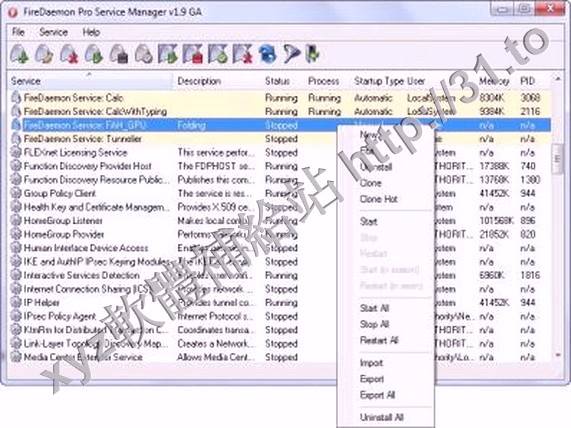Screen dimensions: 571x428
Task: Click the start all services toolbar icon
Action: point(168,54)
